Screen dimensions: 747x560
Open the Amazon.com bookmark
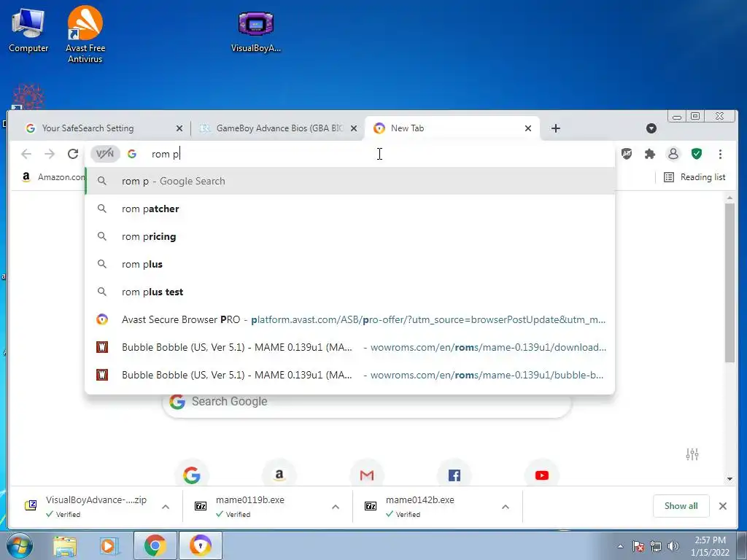(x=53, y=177)
